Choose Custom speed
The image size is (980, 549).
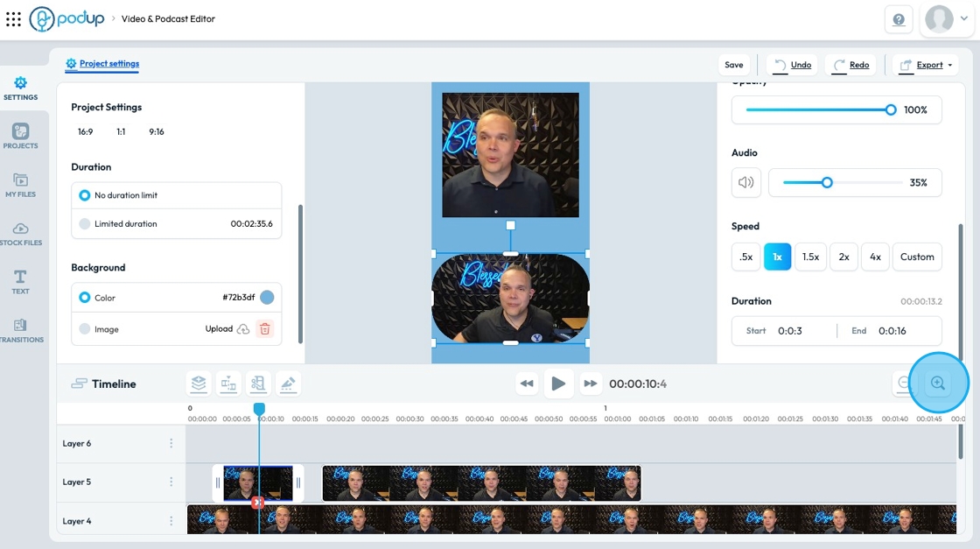(x=917, y=257)
